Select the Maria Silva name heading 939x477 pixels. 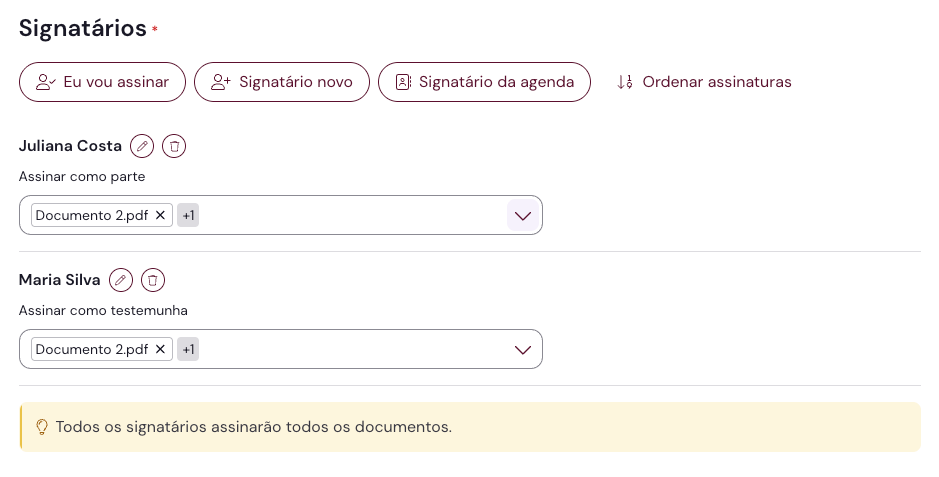coord(60,280)
